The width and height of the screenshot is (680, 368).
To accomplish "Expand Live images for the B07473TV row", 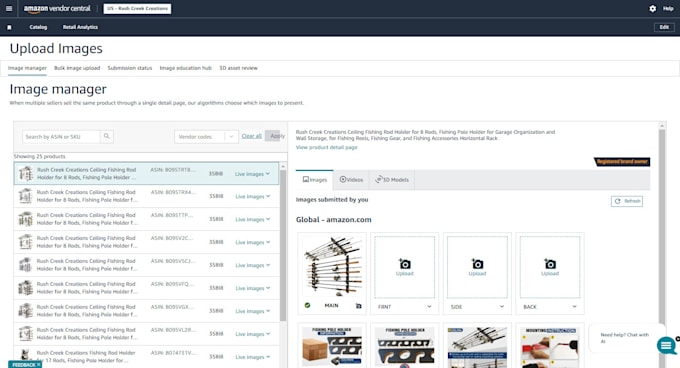I will coord(252,357).
